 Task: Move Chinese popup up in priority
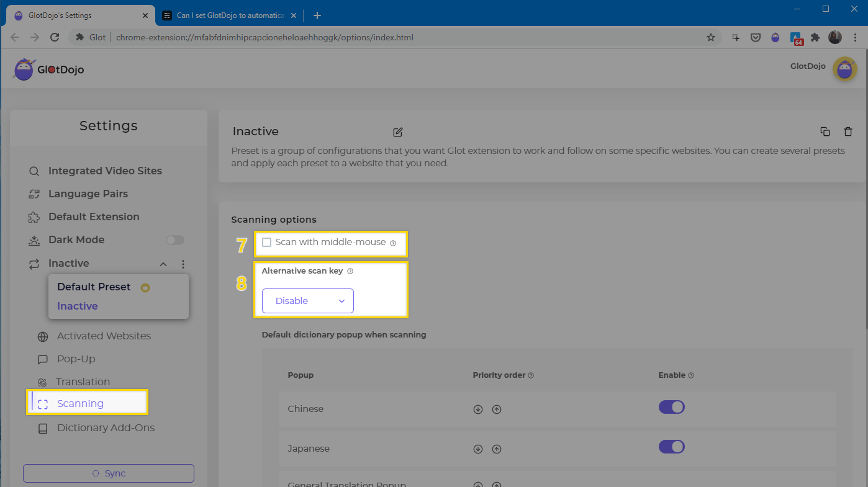[497, 409]
